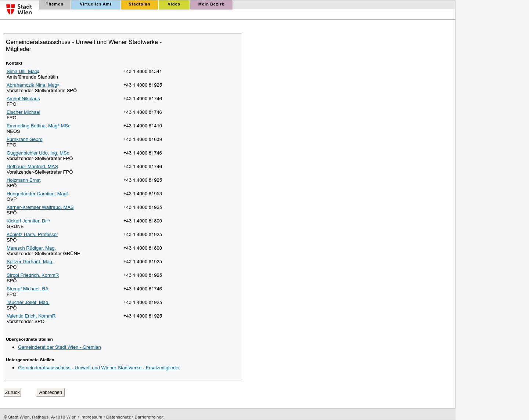Click the Übergeordnete Stellen heading

pyautogui.click(x=29, y=339)
